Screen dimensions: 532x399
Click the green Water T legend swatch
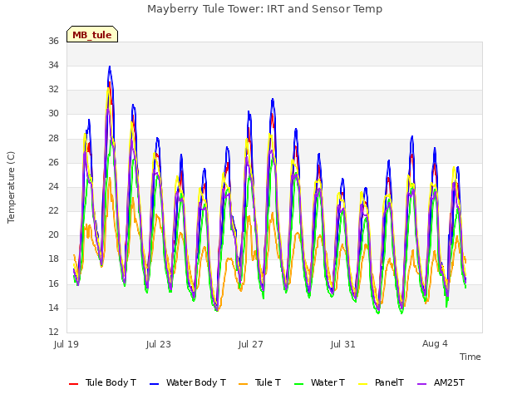299,384
